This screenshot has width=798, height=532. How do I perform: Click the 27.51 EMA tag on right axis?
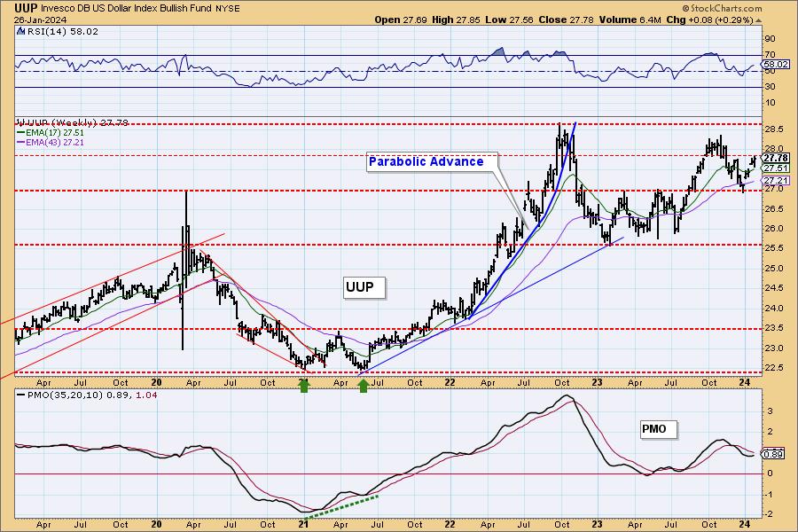click(x=776, y=168)
